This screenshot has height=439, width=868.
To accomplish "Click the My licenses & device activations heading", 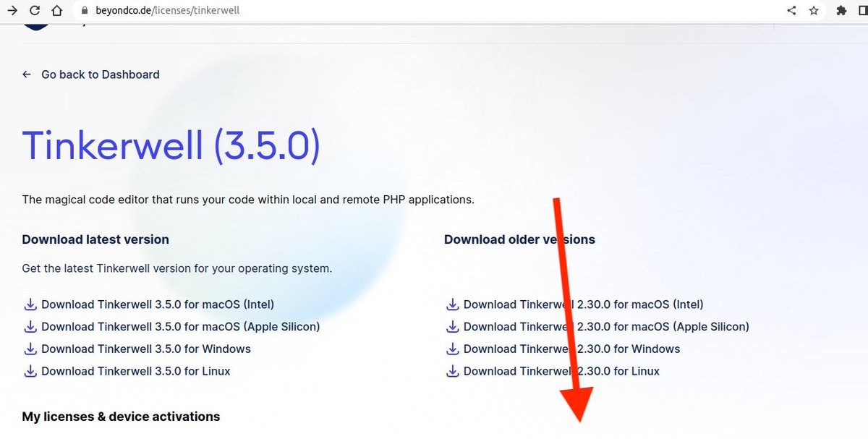I will 121,417.
